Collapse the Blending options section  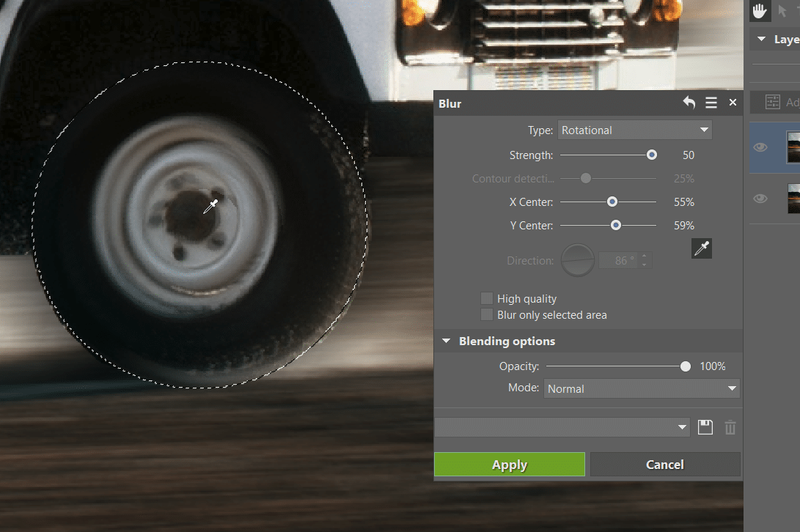447,341
